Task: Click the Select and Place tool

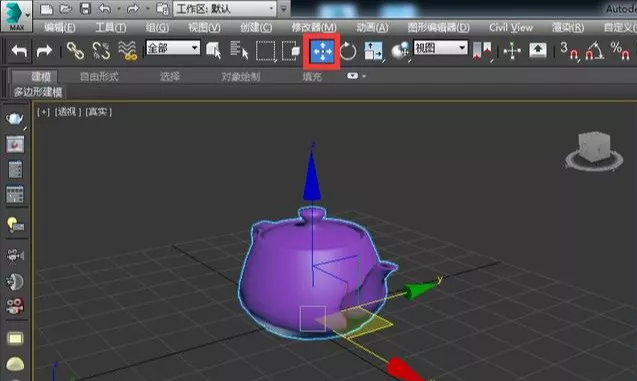Action: tap(400, 51)
